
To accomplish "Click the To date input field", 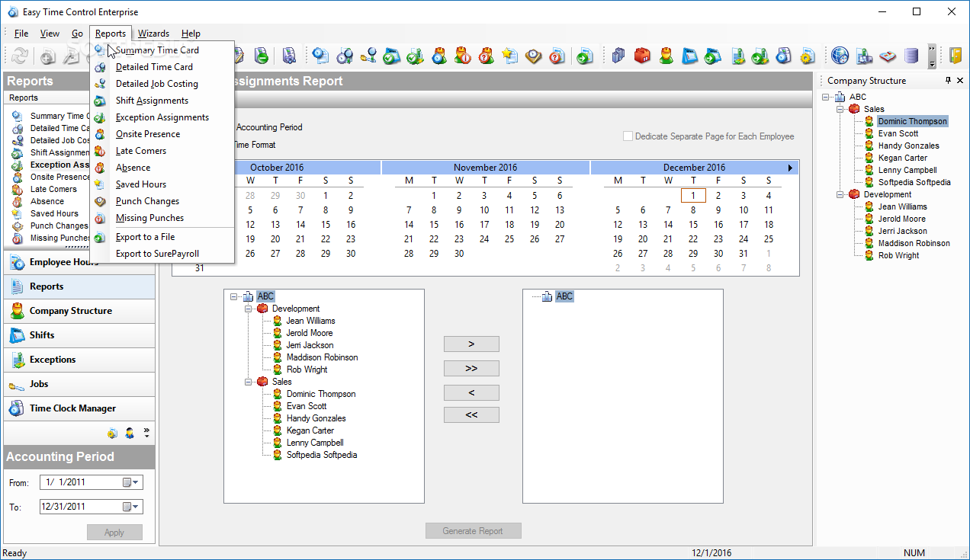I will click(91, 507).
